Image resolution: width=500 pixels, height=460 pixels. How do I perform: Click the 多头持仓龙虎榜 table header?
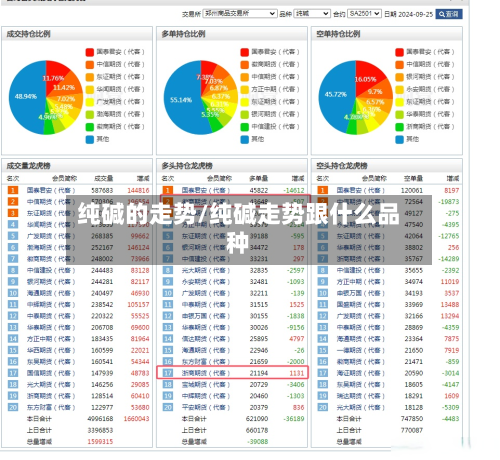[232, 166]
